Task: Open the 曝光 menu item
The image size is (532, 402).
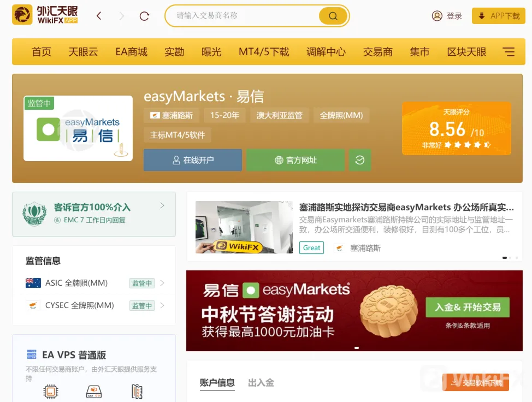Action: click(x=211, y=51)
